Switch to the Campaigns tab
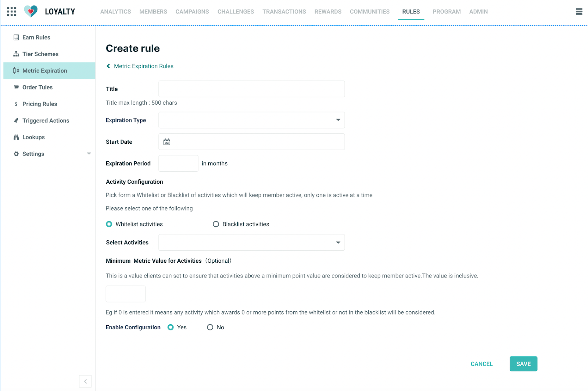 pyautogui.click(x=192, y=12)
